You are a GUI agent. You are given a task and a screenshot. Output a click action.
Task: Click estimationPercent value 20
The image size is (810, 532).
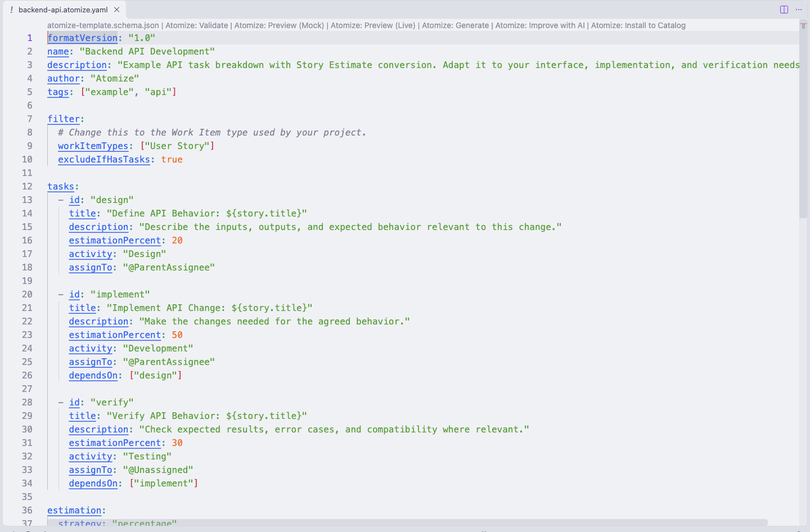pyautogui.click(x=177, y=240)
